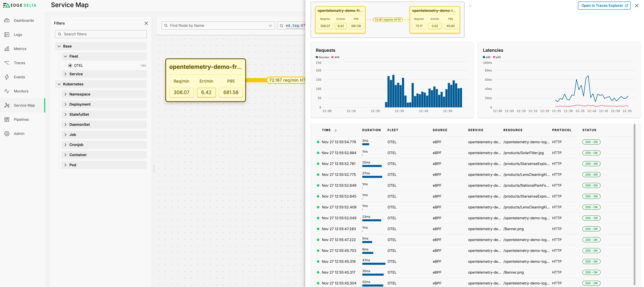Open in Traces Explorer button

604,6
